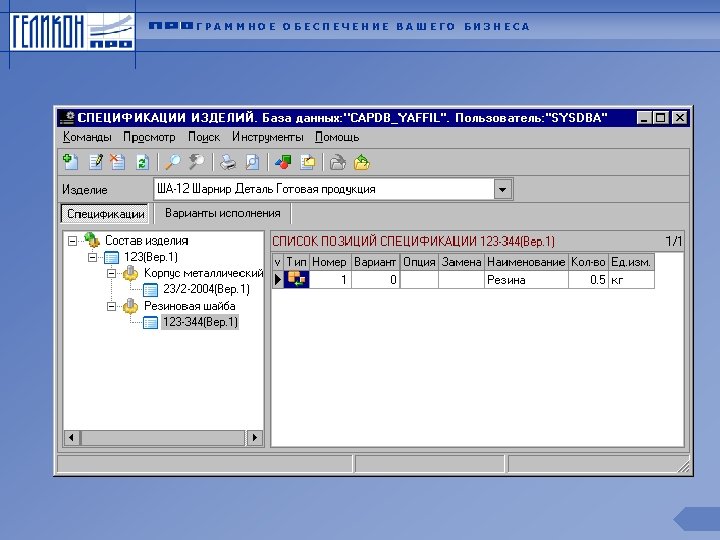Select the 123(Вер.1) tree item
This screenshot has height=540, width=720.
point(151,257)
